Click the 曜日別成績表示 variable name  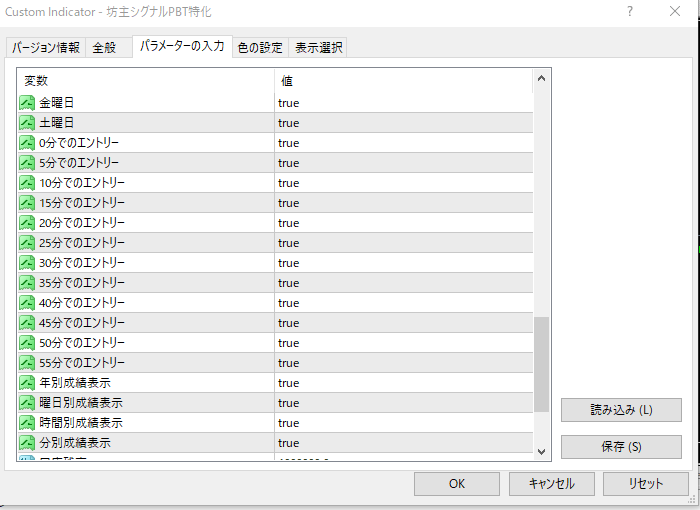(81, 403)
